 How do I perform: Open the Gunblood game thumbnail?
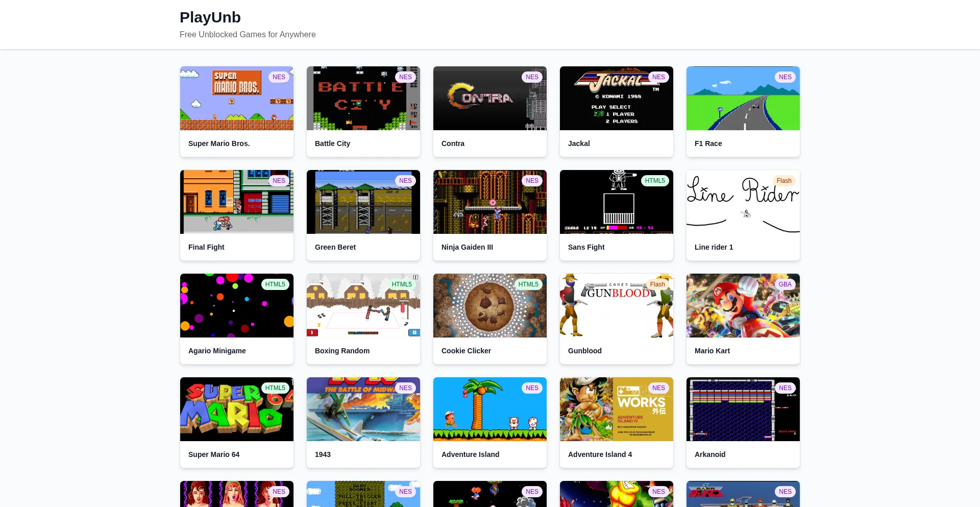pos(616,306)
